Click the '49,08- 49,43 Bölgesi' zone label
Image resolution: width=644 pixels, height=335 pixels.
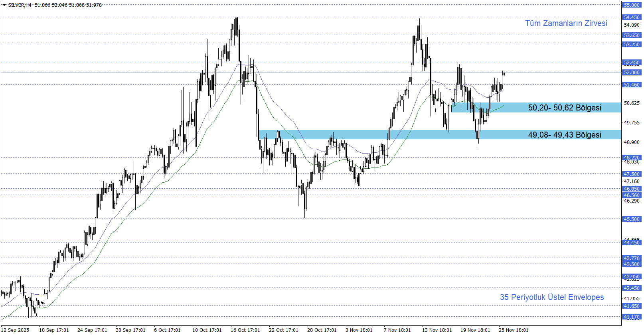[564, 135]
